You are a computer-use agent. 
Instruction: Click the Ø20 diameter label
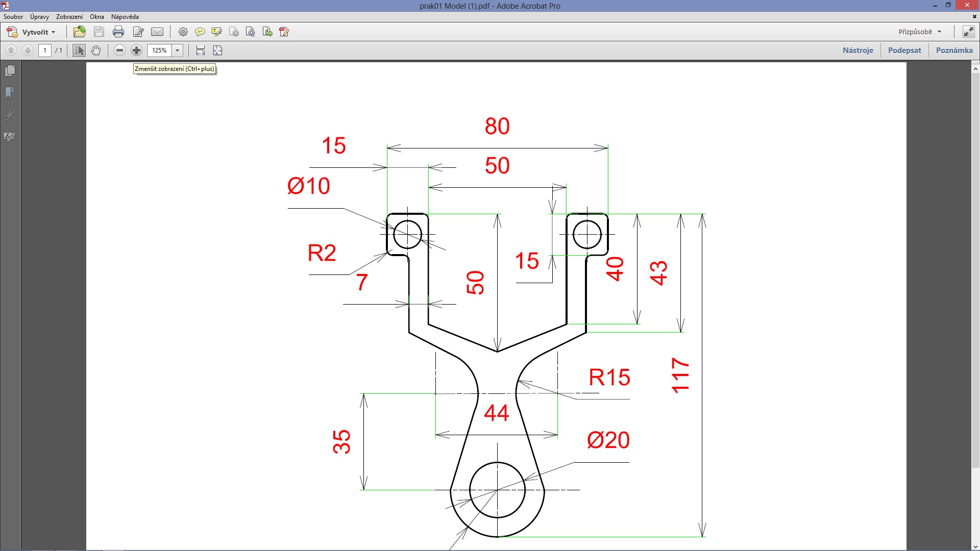(608, 440)
